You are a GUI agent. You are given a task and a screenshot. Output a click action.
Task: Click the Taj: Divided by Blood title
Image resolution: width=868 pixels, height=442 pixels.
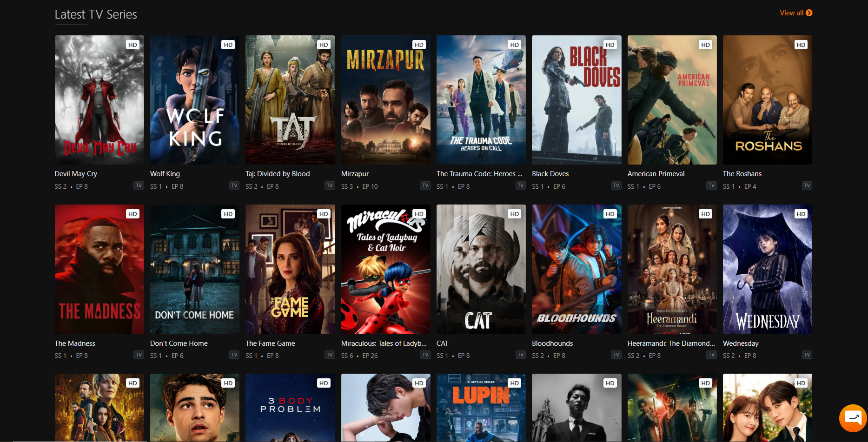pos(278,174)
